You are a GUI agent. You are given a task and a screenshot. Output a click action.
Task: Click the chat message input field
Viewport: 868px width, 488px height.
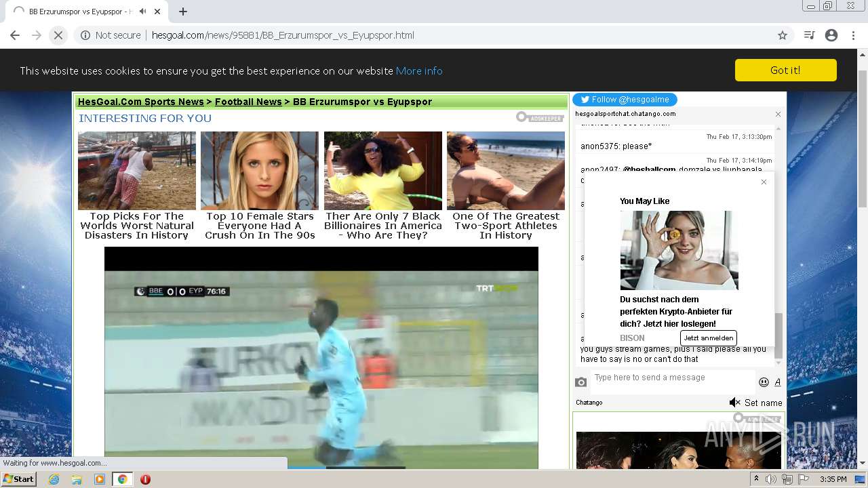(672, 382)
